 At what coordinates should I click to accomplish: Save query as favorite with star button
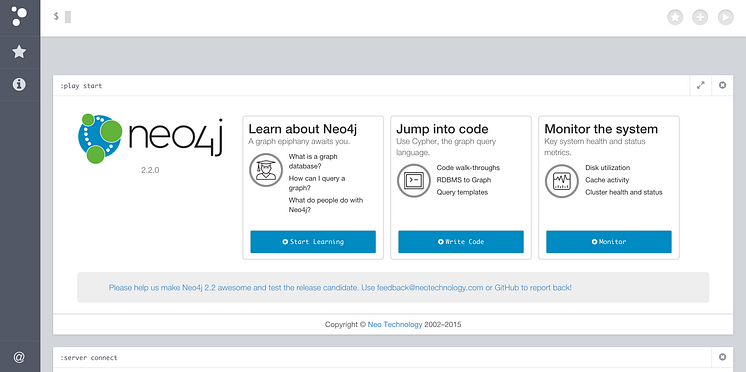coord(675,18)
